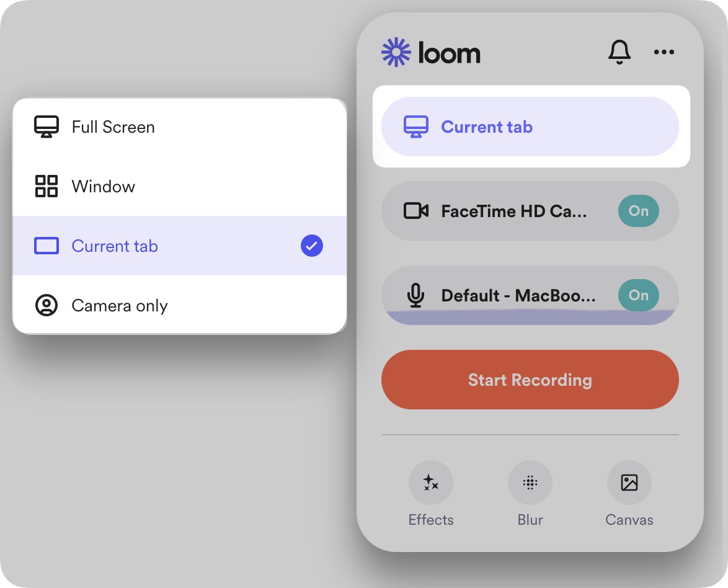Open the notifications bell

pos(619,51)
